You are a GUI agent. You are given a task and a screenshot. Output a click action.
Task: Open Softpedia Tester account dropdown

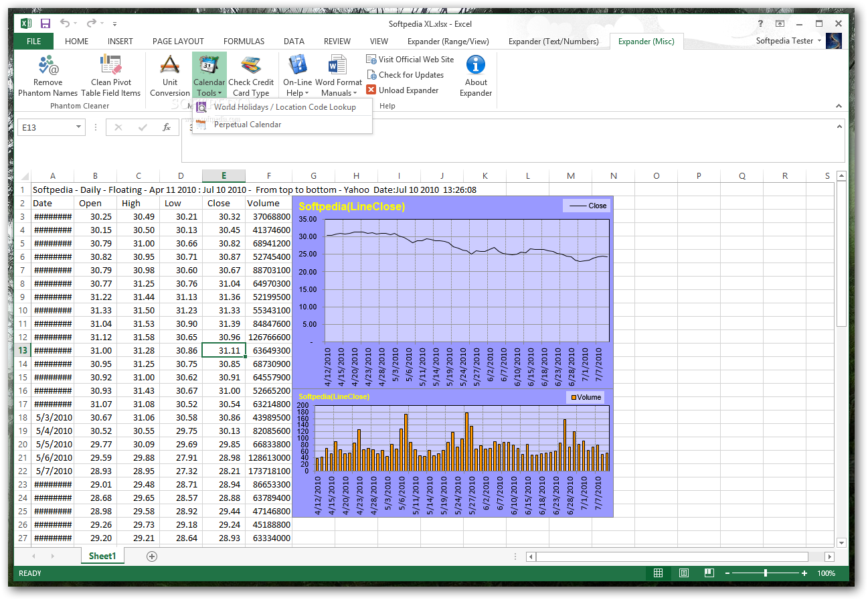tap(788, 41)
